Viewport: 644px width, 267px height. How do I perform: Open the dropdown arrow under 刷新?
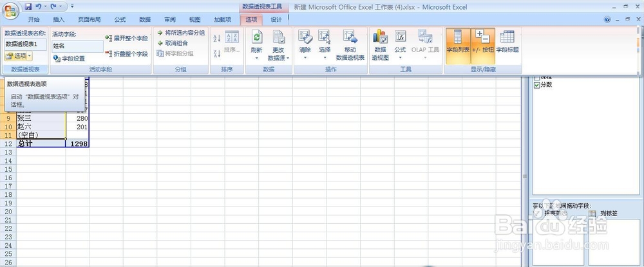[x=257, y=58]
